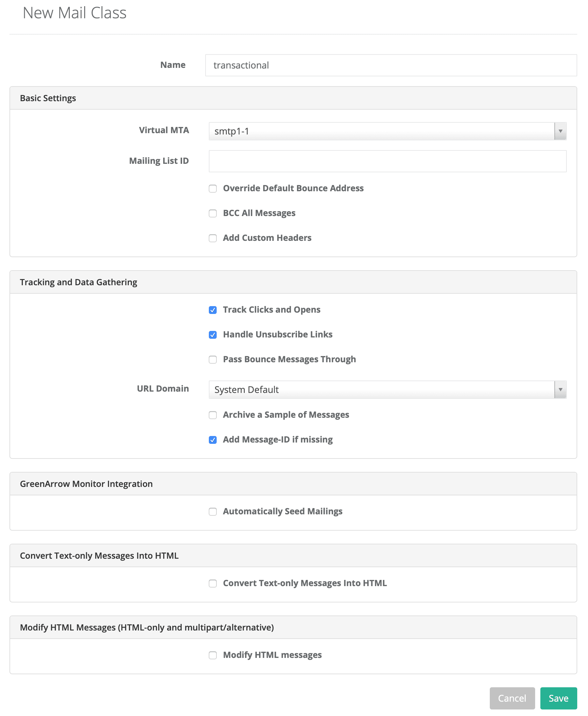The image size is (588, 716).
Task: Focus the Mailing List ID field
Action: tap(387, 161)
